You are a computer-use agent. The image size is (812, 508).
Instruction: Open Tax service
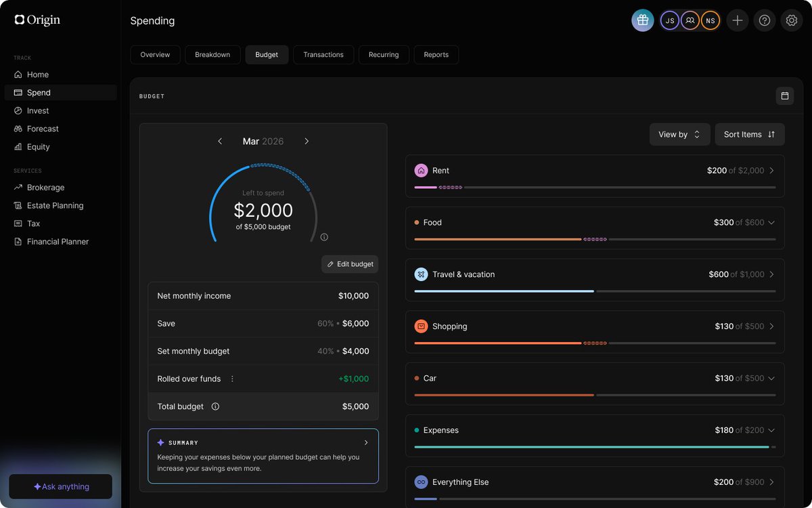[x=61, y=224]
